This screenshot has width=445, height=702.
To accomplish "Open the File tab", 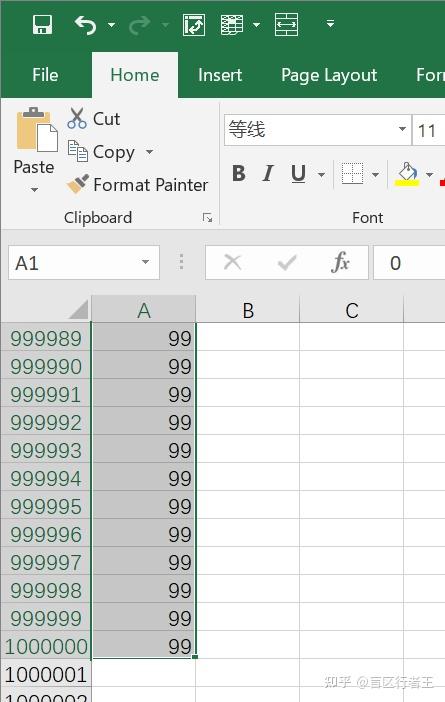I will 45,75.
